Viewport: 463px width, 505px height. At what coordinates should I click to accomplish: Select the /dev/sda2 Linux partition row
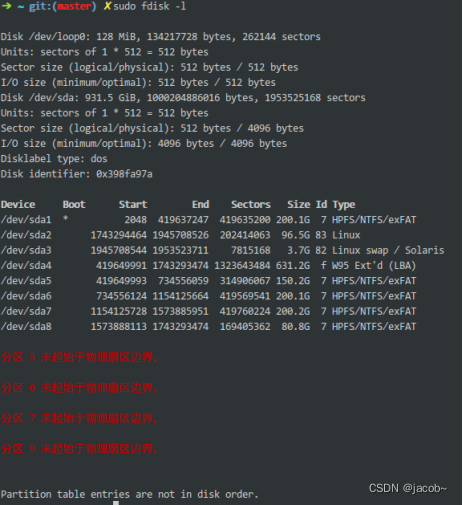point(180,235)
